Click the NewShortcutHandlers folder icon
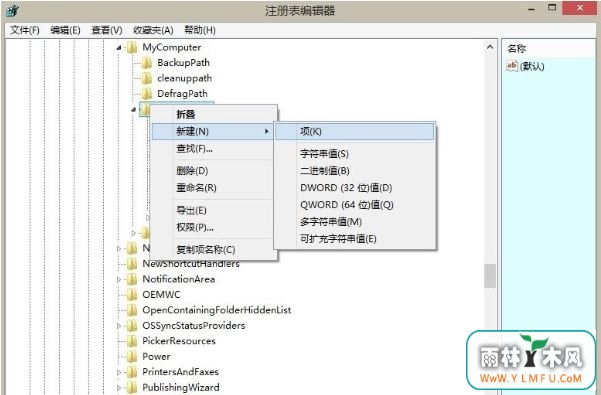The height and width of the screenshot is (395, 601). point(131,264)
